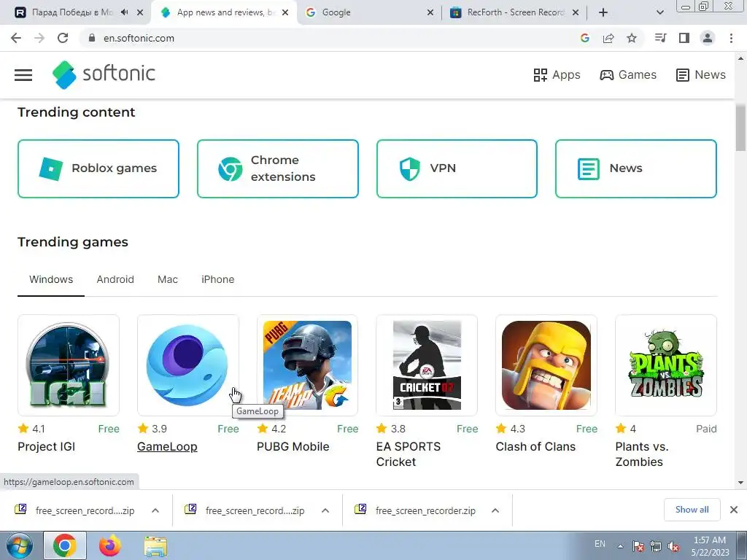Click the Chrome taskbar icon
This screenshot has width=747, height=560.
tap(65, 545)
